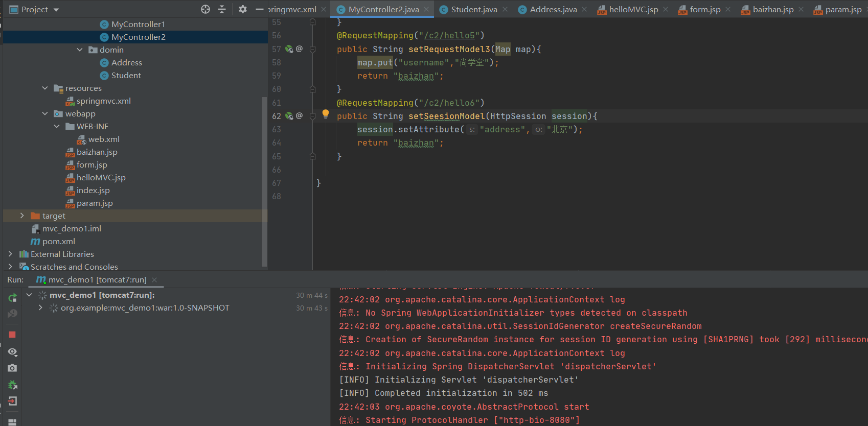Fold method at line 57 gutter marker

[313, 50]
